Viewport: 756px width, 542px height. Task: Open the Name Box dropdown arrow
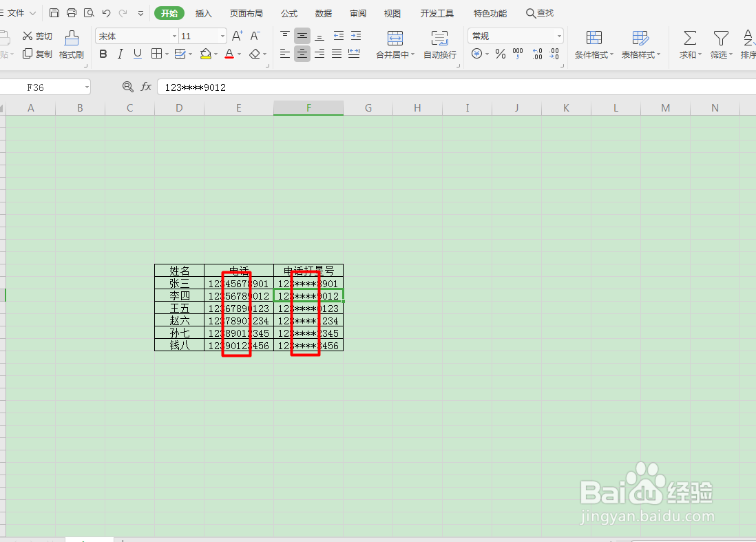(x=87, y=87)
